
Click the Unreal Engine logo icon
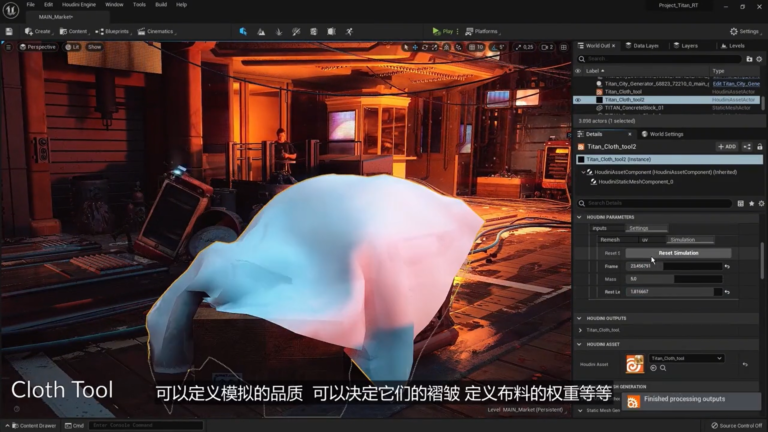click(10, 10)
